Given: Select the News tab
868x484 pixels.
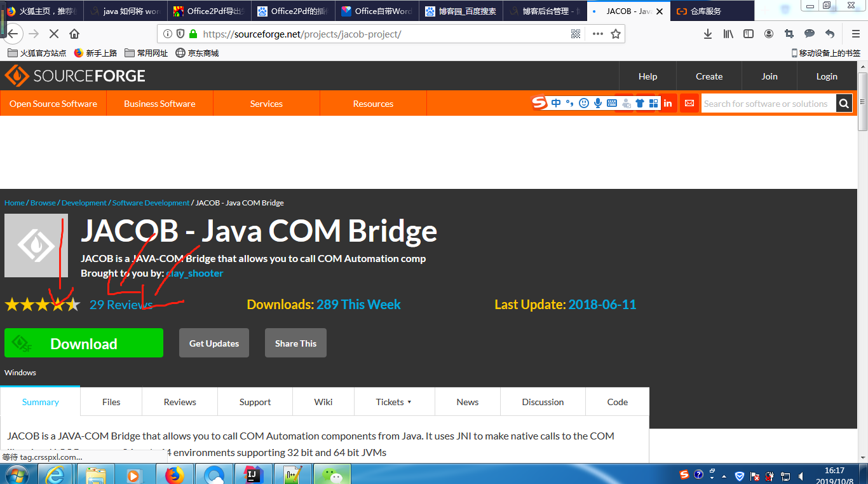Looking at the screenshot, I should [468, 402].
